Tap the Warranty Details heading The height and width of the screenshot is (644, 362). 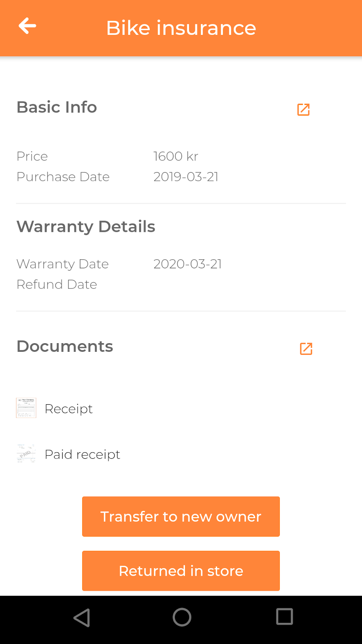(x=86, y=226)
